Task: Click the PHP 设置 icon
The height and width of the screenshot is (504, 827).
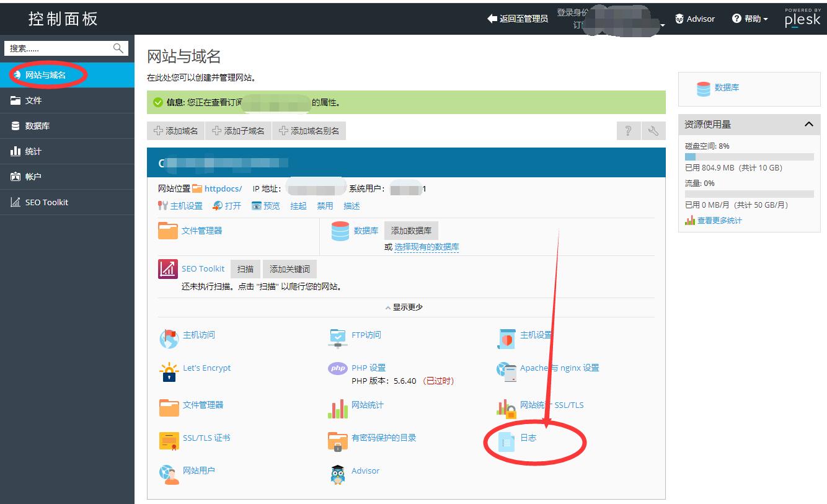Action: coord(337,369)
